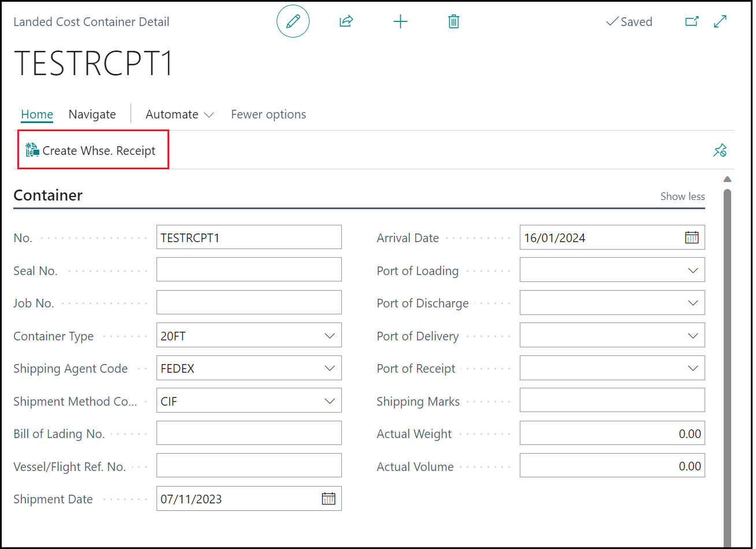Click Show less link
This screenshot has width=756, height=549.
[x=682, y=196]
